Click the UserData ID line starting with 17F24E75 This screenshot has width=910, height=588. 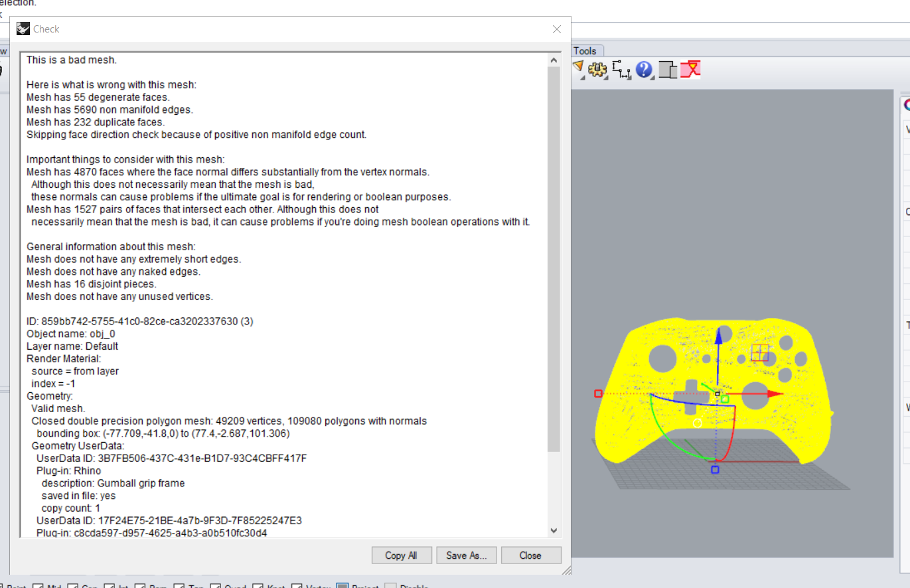(x=169, y=520)
